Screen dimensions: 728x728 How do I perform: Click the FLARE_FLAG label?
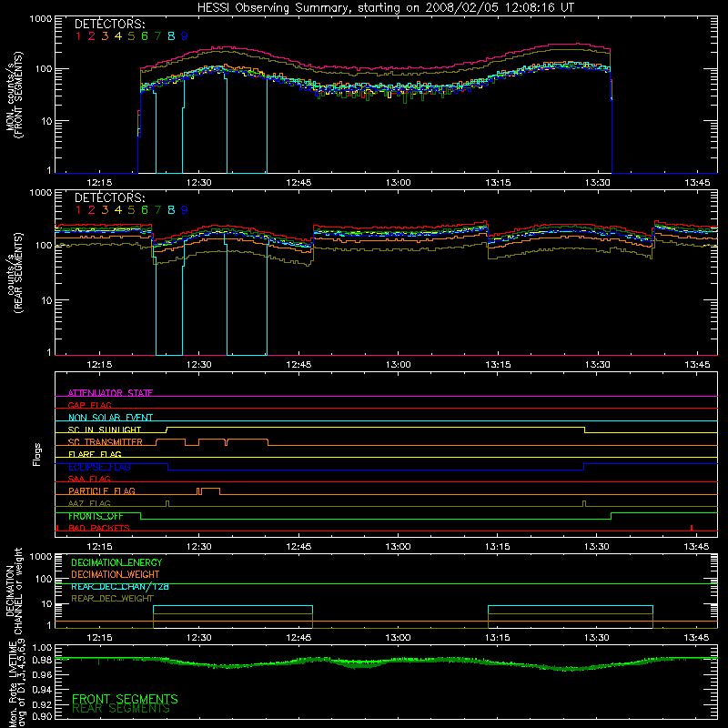click(95, 454)
